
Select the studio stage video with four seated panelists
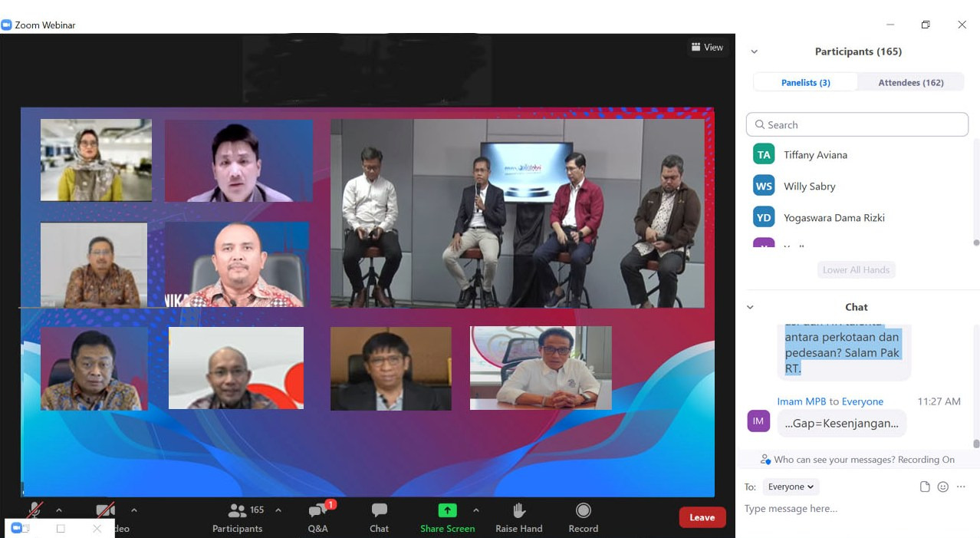click(x=518, y=213)
